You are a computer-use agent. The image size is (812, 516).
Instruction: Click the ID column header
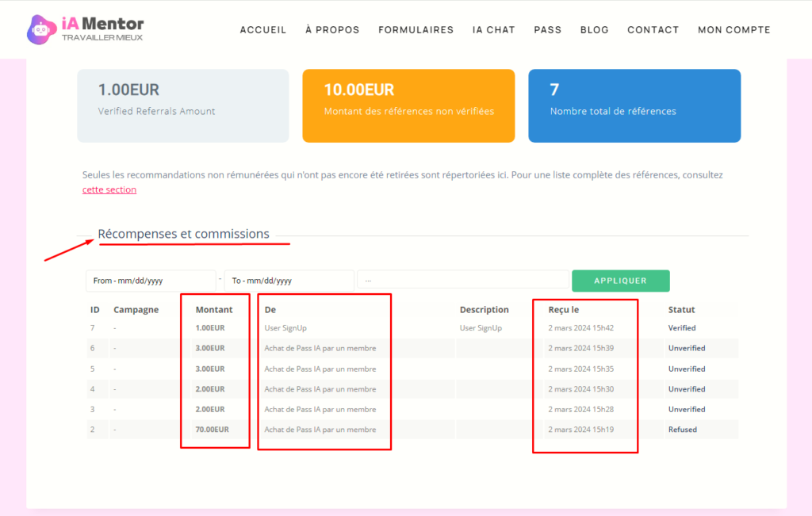[95, 309]
